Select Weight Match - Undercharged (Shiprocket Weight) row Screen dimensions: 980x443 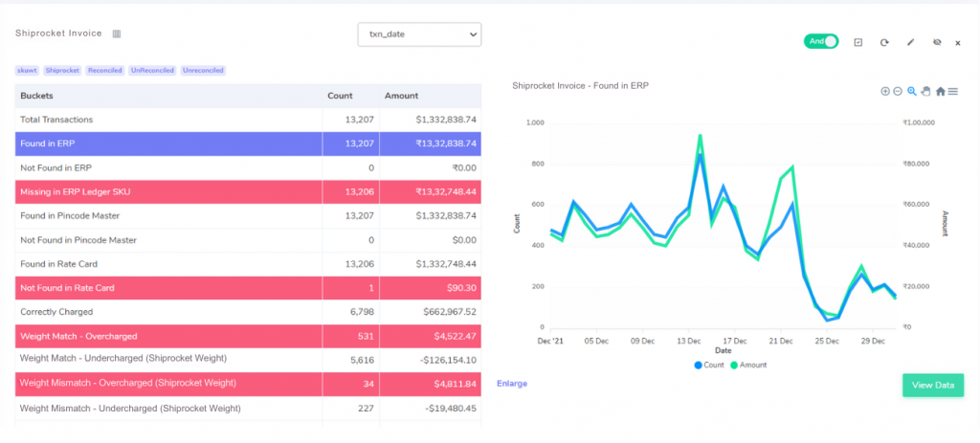tap(248, 359)
